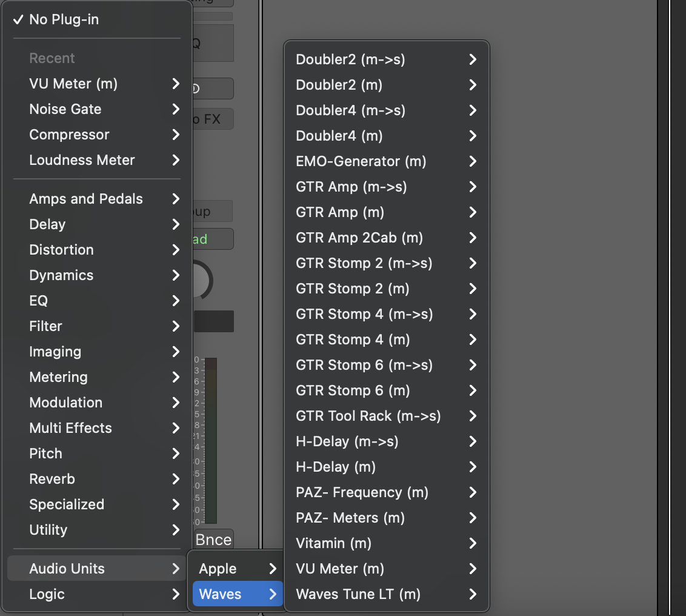Choose Waves Tune LT (m) plug-in
The image size is (686, 616).
pos(358,594)
